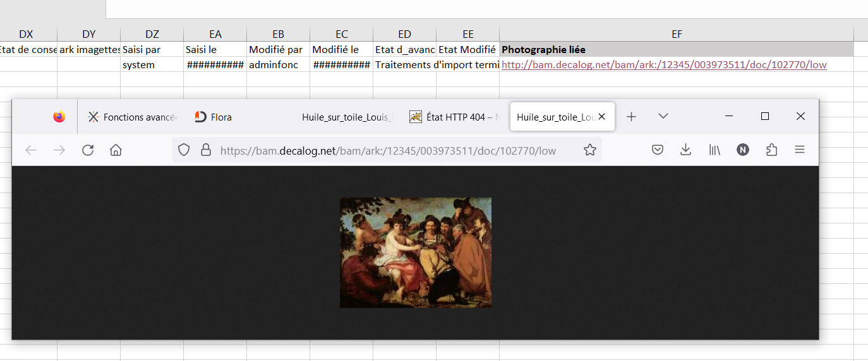
Task: Go forward to next page
Action: [59, 150]
